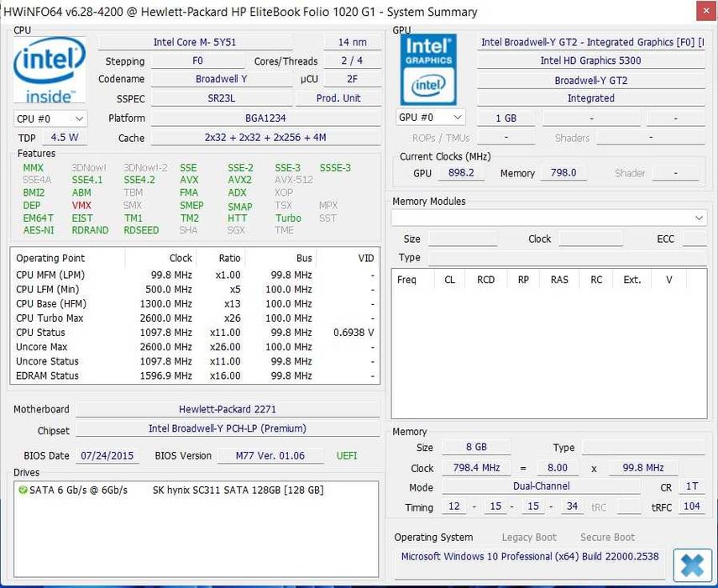Select the CPU Turbo Max row
The height and width of the screenshot is (588, 718).
coord(195,318)
